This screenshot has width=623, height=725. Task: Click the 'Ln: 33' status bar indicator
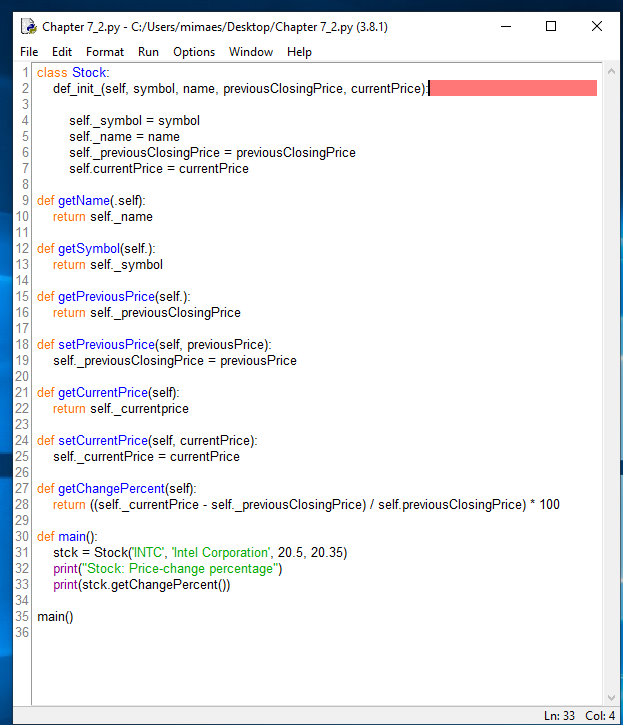click(559, 716)
